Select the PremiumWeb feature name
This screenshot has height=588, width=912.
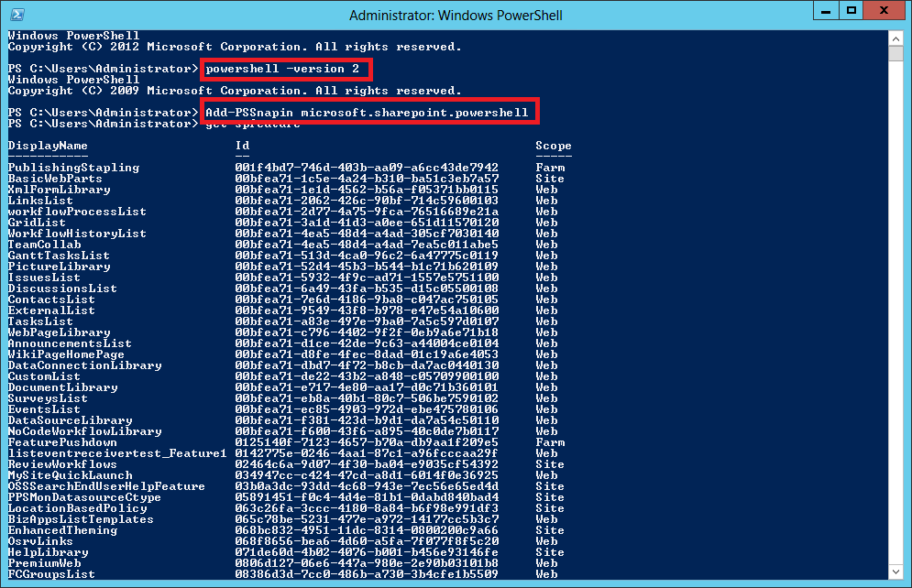[x=44, y=563]
